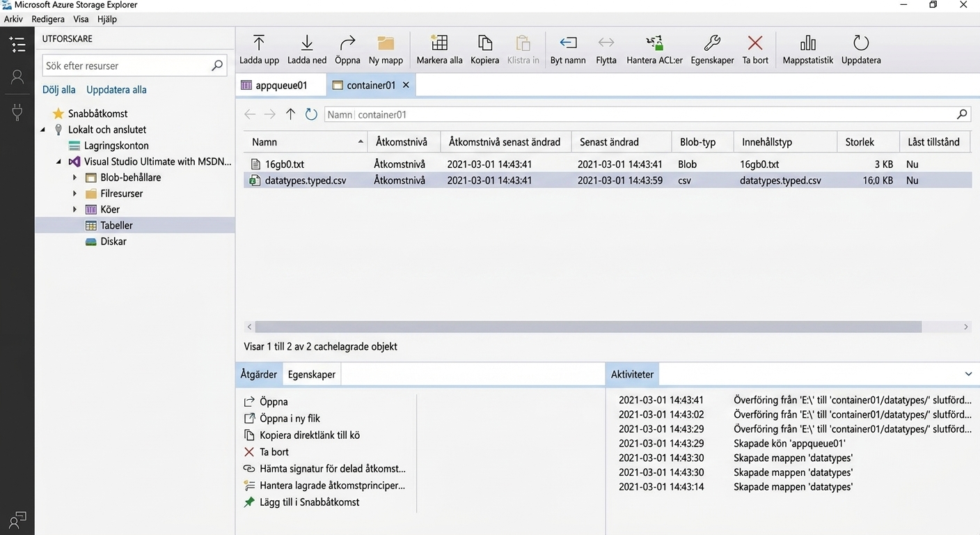Click the Byt namn rename button
The height and width of the screenshot is (535, 980).
coord(568,50)
